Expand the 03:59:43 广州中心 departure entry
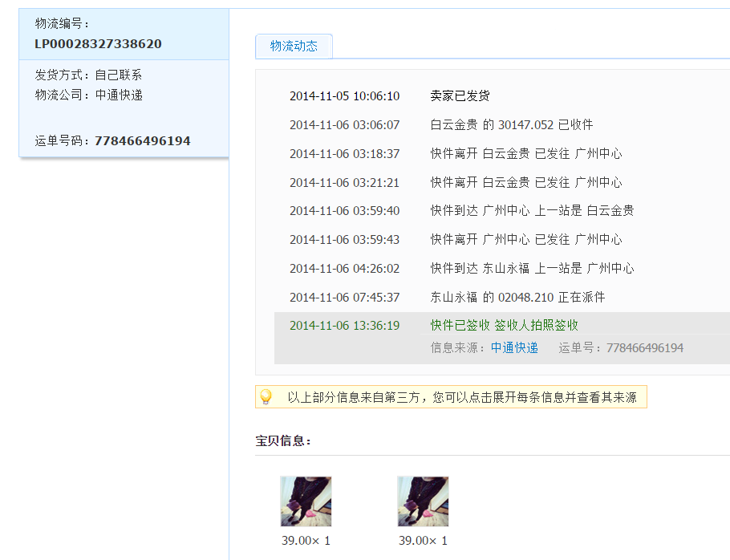The width and height of the screenshot is (730, 560). pyautogui.click(x=525, y=240)
